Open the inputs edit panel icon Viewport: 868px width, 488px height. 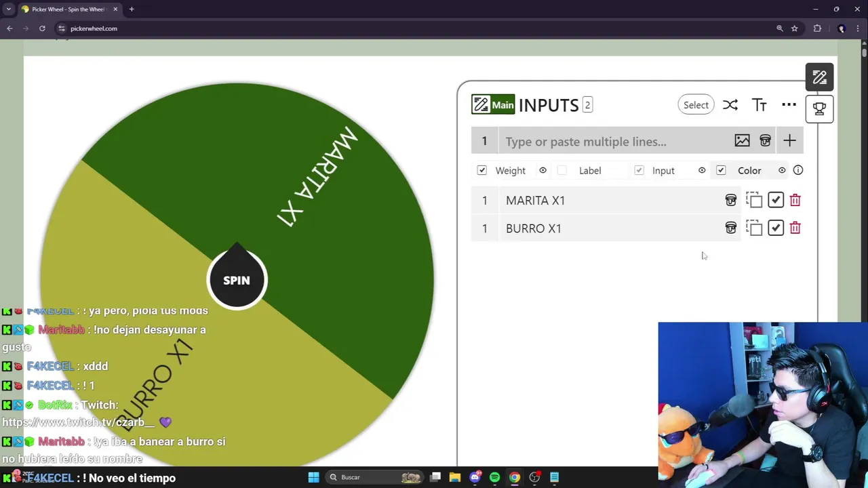[x=819, y=77]
